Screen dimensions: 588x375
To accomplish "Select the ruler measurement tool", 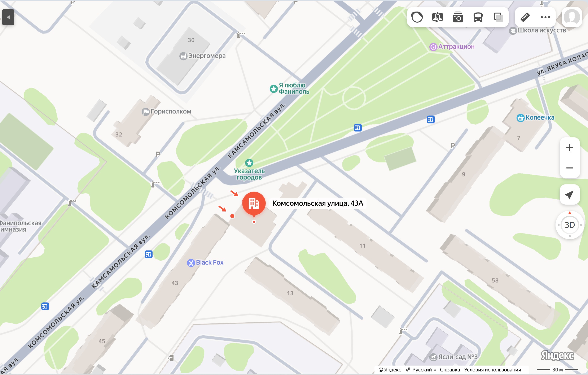I will (x=525, y=17).
